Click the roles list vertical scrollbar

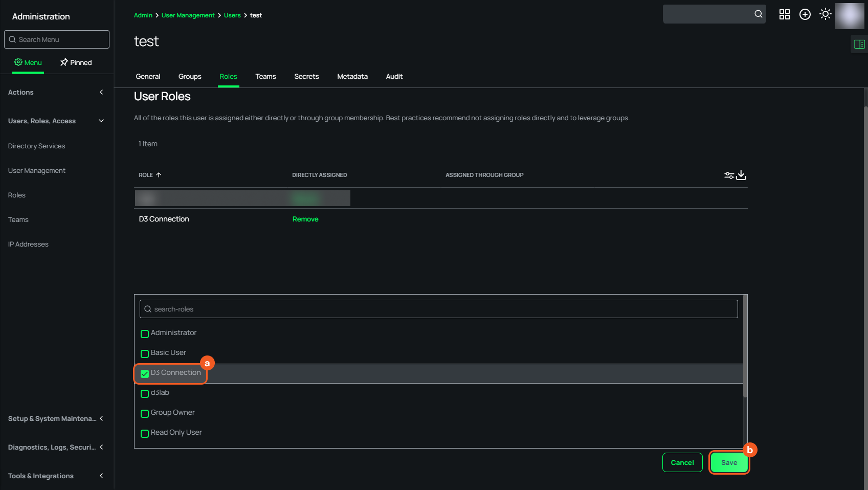click(745, 348)
